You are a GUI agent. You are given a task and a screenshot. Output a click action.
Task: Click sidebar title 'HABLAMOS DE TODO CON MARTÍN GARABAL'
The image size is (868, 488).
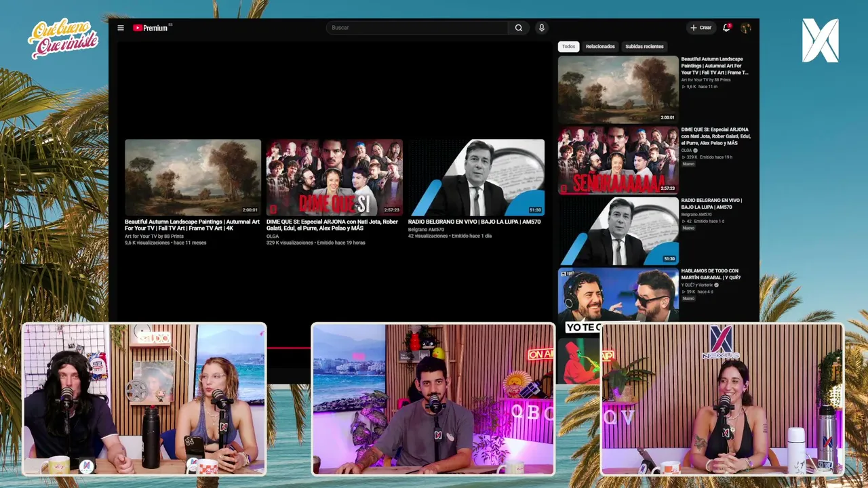click(x=711, y=274)
